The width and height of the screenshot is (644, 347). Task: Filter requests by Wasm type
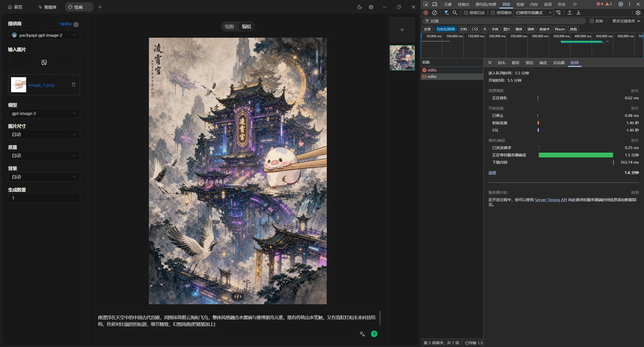tap(559, 29)
